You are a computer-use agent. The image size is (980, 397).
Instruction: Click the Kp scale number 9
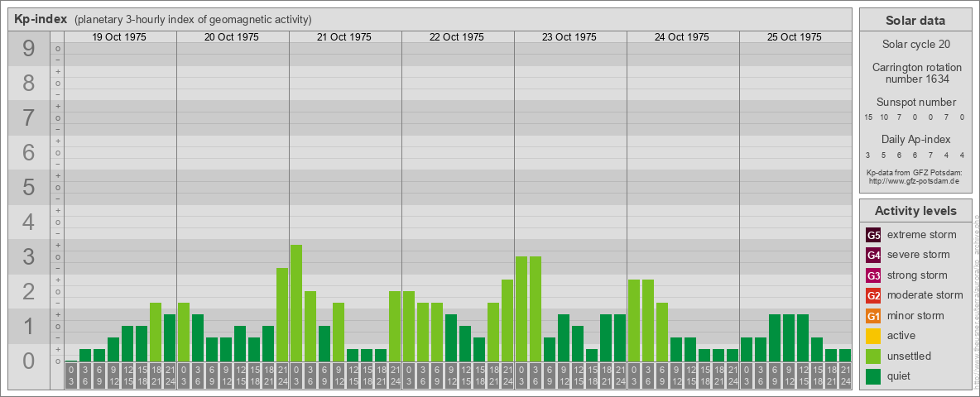coord(29,49)
